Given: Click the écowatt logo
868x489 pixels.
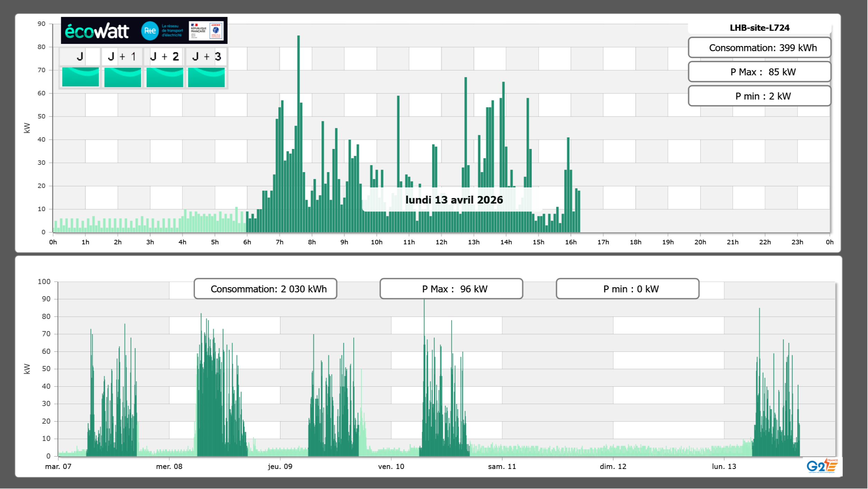Looking at the screenshot, I should coord(97,31).
